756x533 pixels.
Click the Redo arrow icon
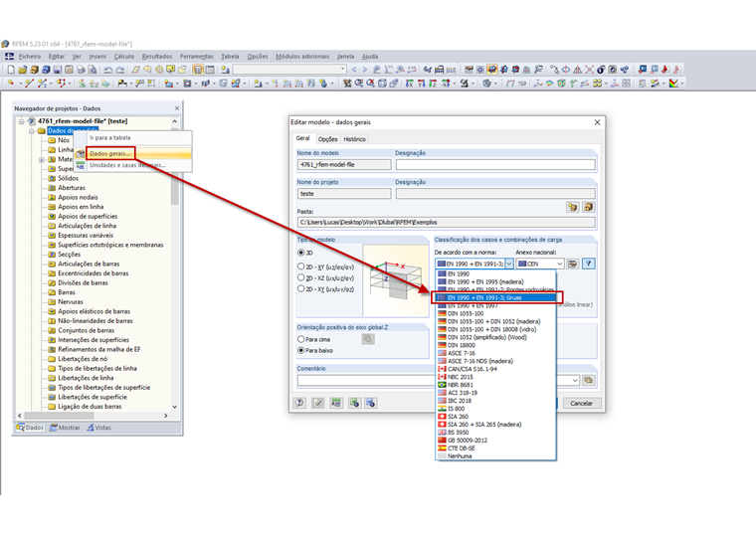pos(120,70)
